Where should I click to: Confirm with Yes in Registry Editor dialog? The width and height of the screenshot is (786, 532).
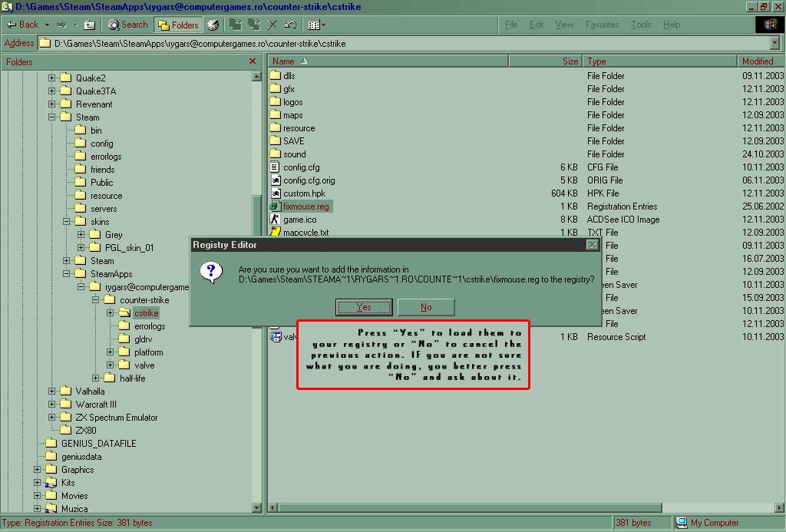coord(364,307)
